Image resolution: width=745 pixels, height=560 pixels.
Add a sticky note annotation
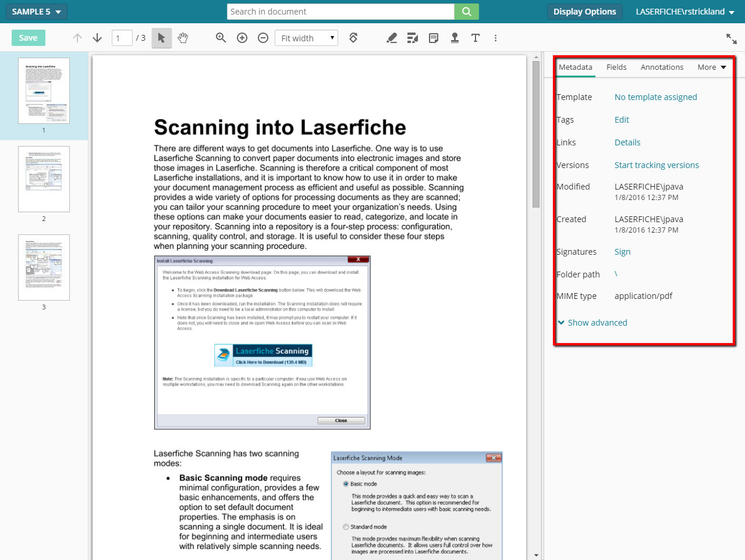434,38
